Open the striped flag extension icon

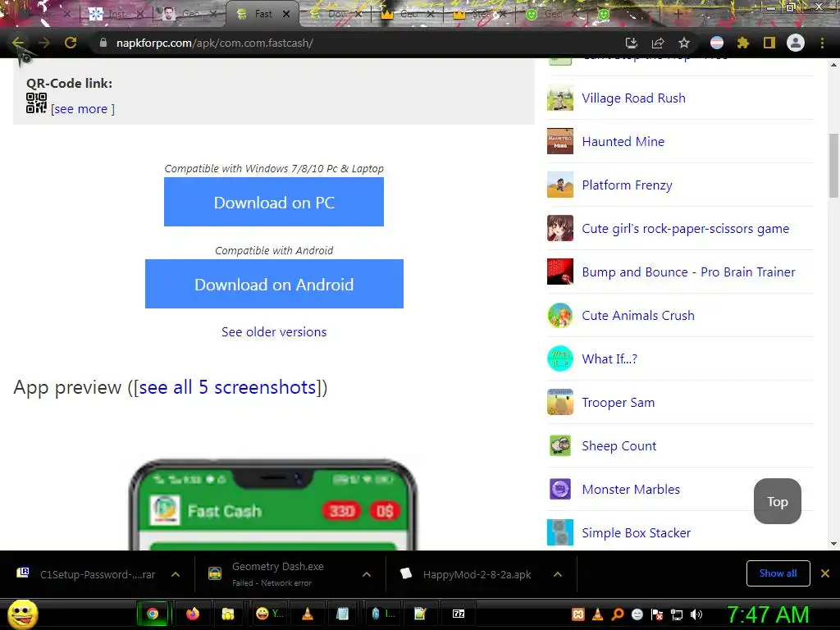pos(717,43)
